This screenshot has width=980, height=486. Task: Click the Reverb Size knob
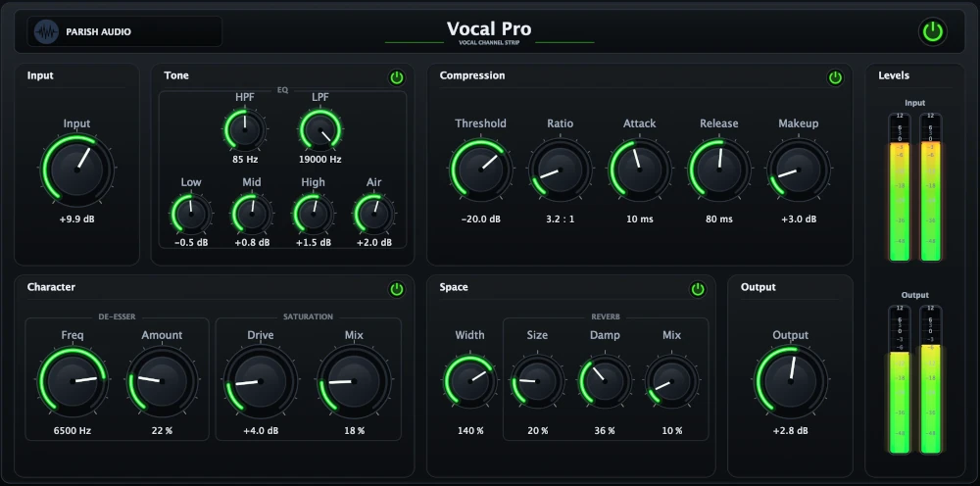537,381
